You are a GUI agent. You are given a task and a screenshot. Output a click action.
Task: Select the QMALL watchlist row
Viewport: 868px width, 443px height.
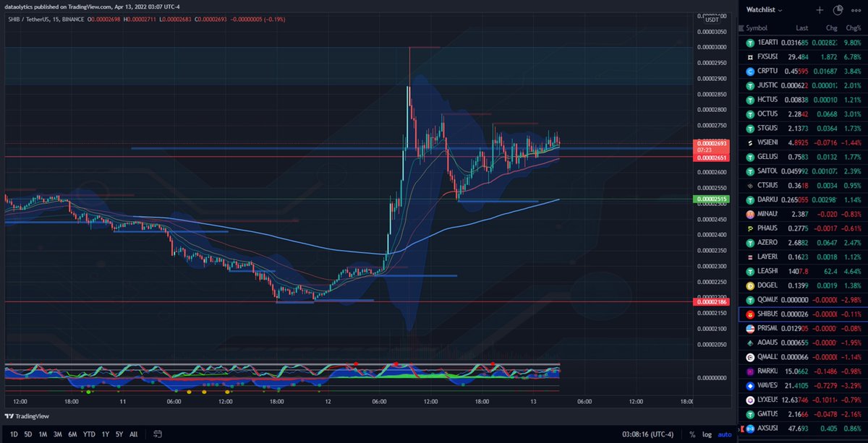(x=803, y=356)
